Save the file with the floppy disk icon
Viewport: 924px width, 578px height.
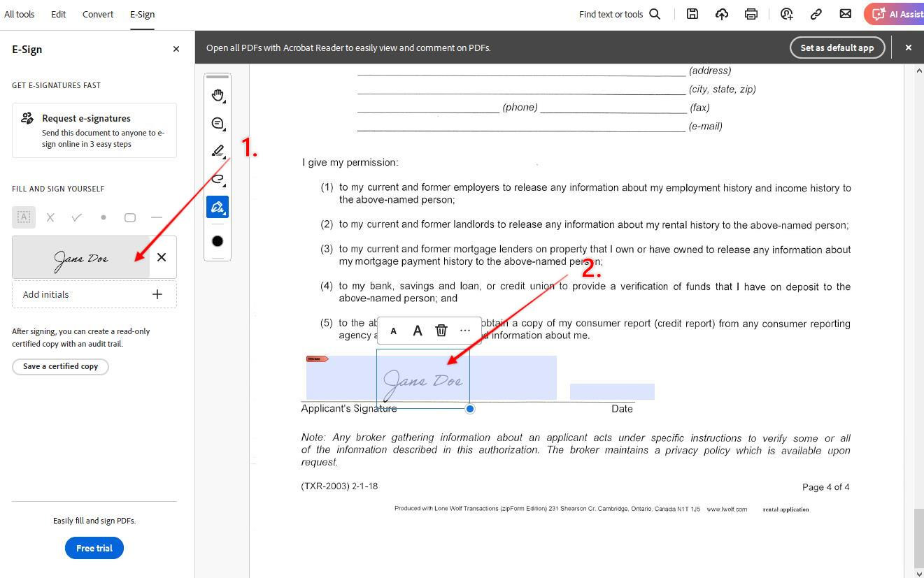tap(692, 14)
